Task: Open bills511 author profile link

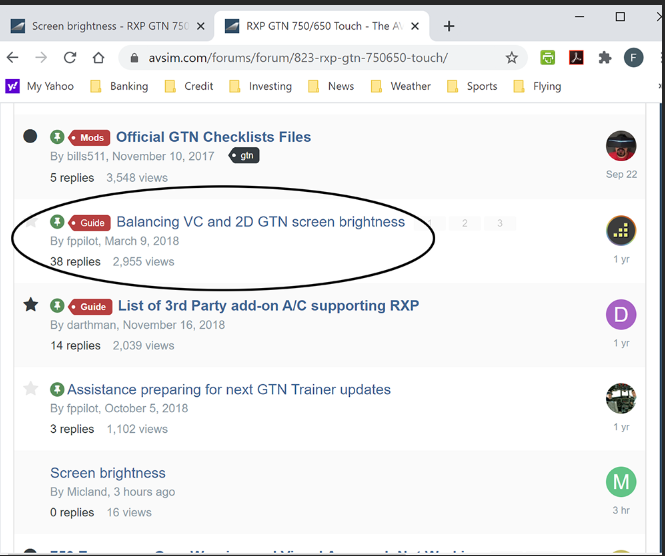Action: pyautogui.click(x=85, y=156)
